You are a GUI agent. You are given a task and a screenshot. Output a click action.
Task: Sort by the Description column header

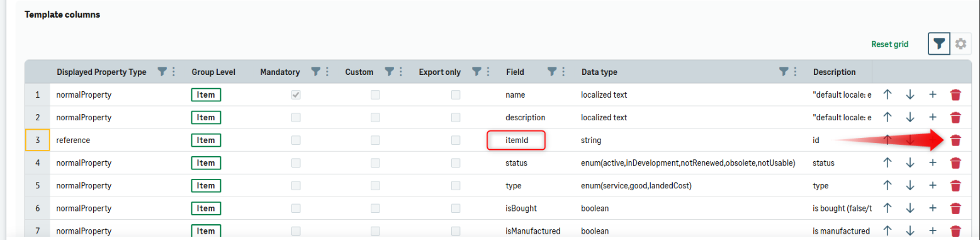[x=834, y=72]
